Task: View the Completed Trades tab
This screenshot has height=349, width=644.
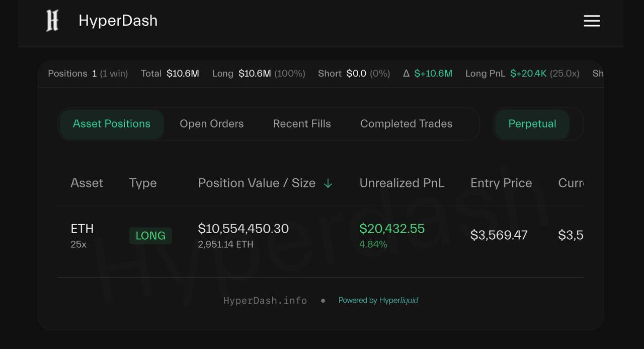Action: [x=406, y=124]
